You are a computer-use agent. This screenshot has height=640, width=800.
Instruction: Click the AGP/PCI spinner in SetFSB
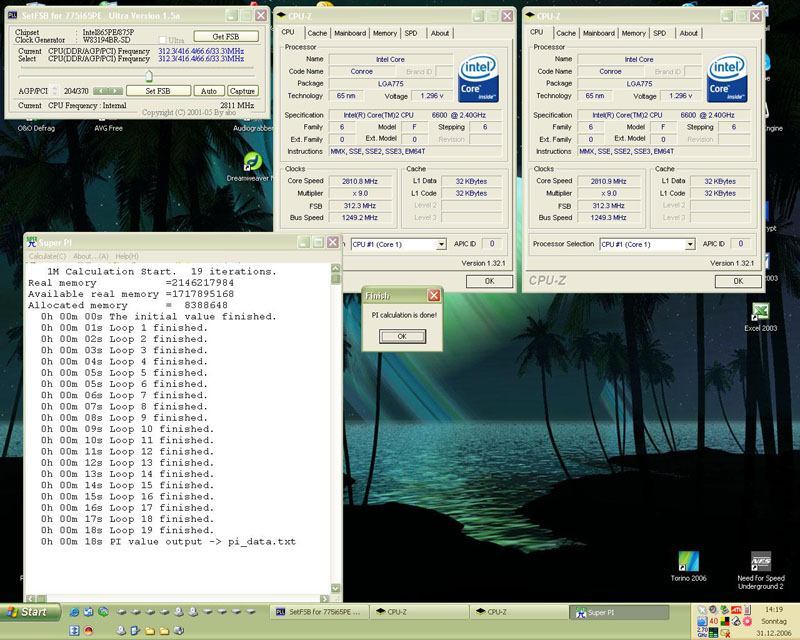[x=55, y=91]
